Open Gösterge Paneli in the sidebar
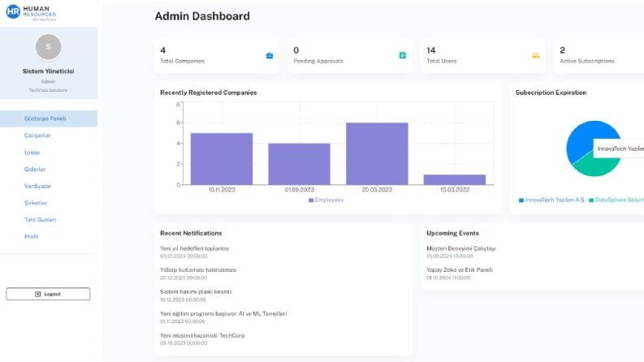644x362 pixels. 49,119
